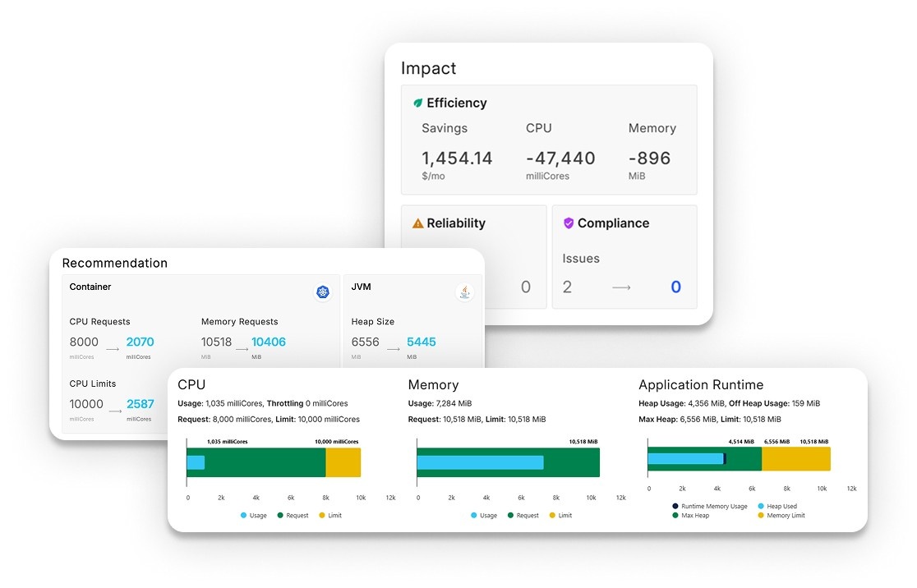Click the Runtime Memory Usage legend dot
Image resolution: width=917 pixels, height=588 pixels.
click(x=676, y=506)
